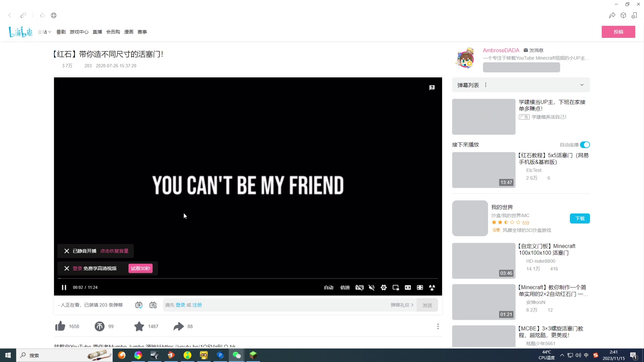Add video to favorites star
This screenshot has height=362, width=644.
pos(139,326)
